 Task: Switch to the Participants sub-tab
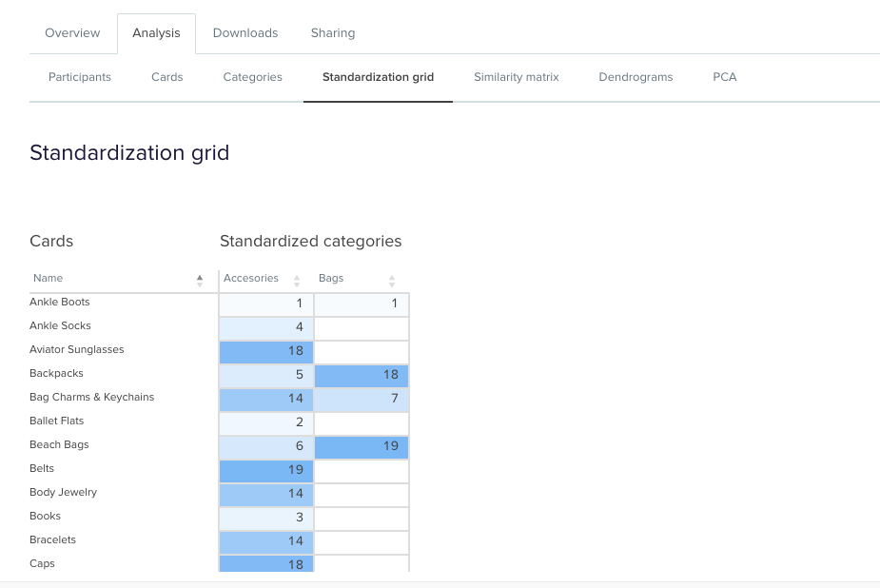tap(80, 77)
